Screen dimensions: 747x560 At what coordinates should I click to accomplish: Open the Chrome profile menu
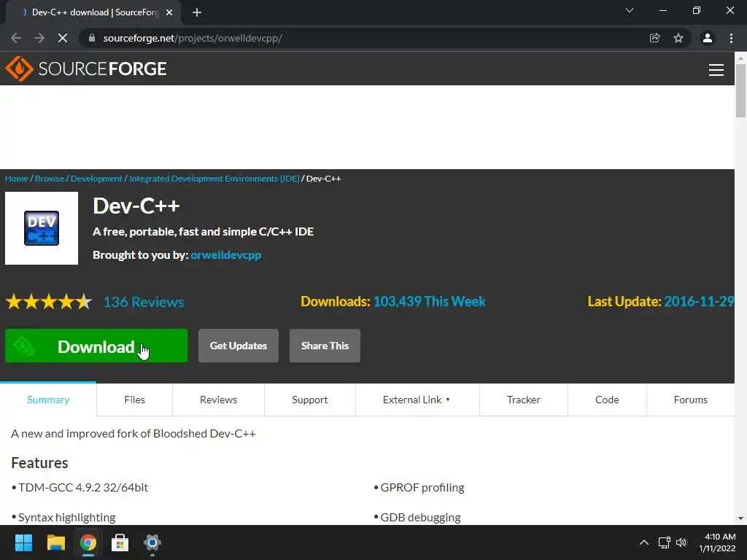click(708, 38)
